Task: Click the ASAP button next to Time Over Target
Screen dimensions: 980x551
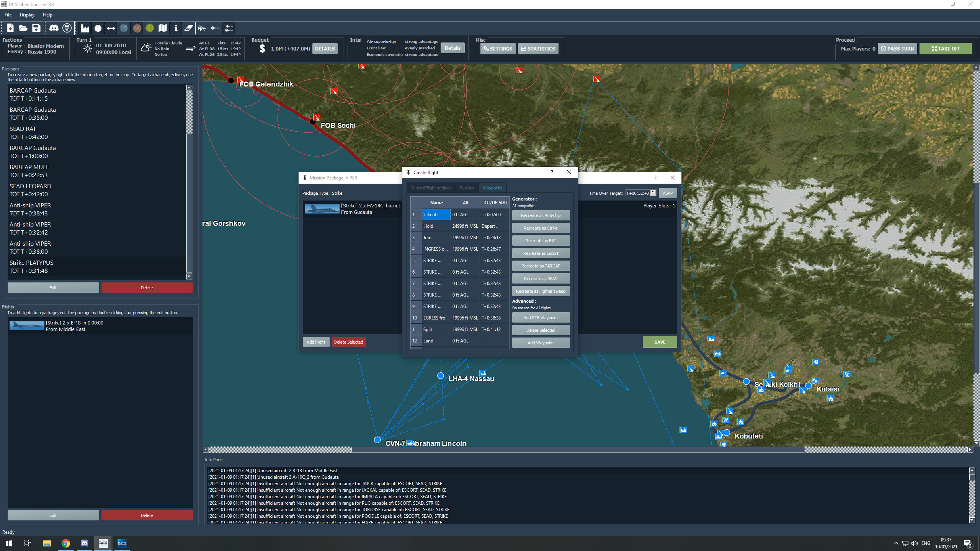Action: point(668,193)
